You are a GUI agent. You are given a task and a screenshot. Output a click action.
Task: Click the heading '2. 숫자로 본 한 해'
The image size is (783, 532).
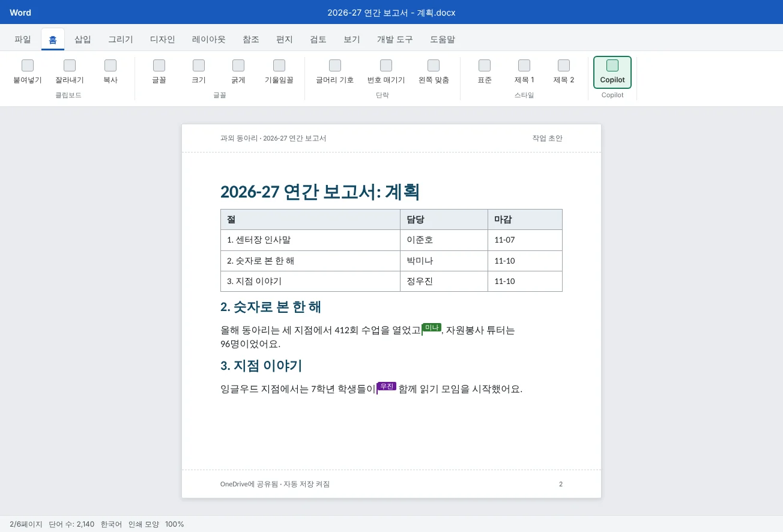271,307
